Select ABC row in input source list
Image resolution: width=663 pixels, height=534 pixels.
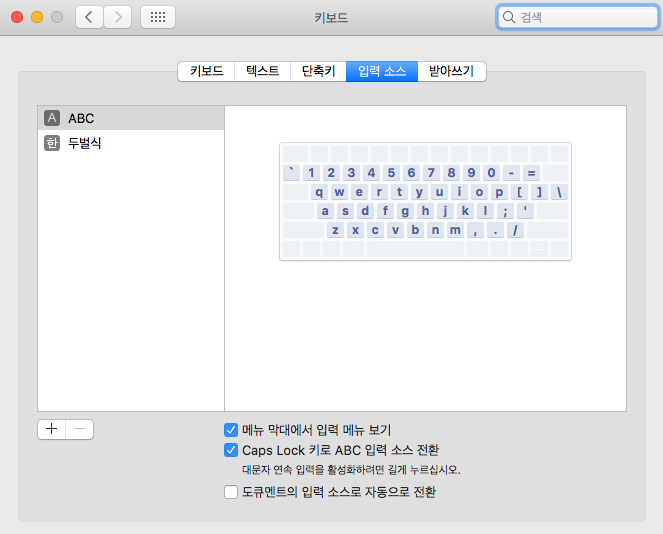pyautogui.click(x=131, y=118)
